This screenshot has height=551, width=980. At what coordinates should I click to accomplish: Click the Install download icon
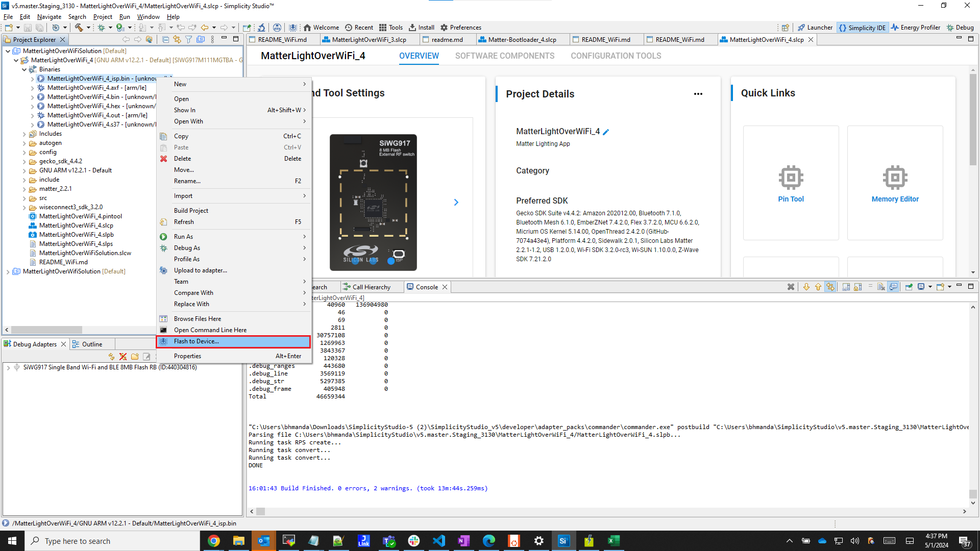click(x=421, y=28)
